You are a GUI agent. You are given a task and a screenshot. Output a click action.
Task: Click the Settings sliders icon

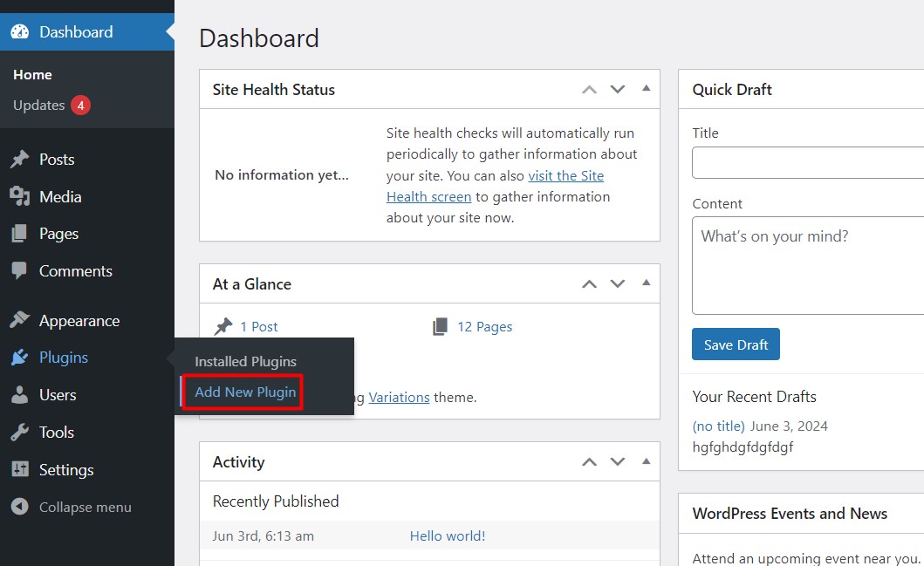point(19,469)
